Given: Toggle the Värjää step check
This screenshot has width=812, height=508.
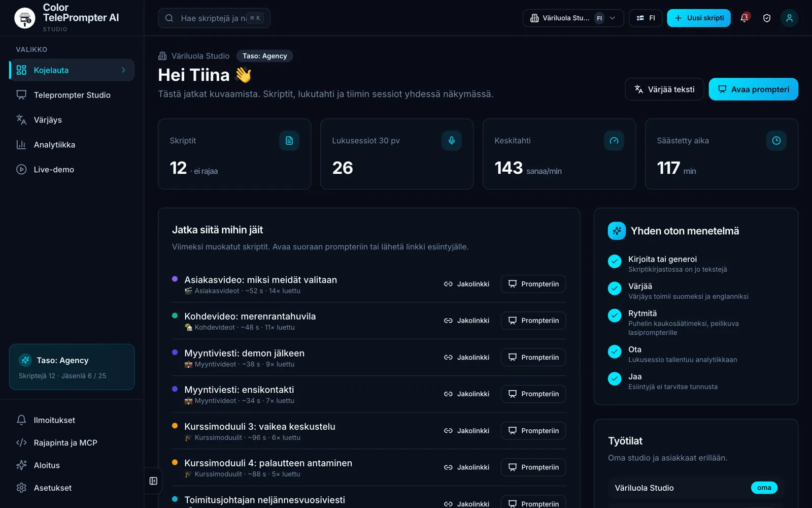Looking at the screenshot, I should click(615, 288).
